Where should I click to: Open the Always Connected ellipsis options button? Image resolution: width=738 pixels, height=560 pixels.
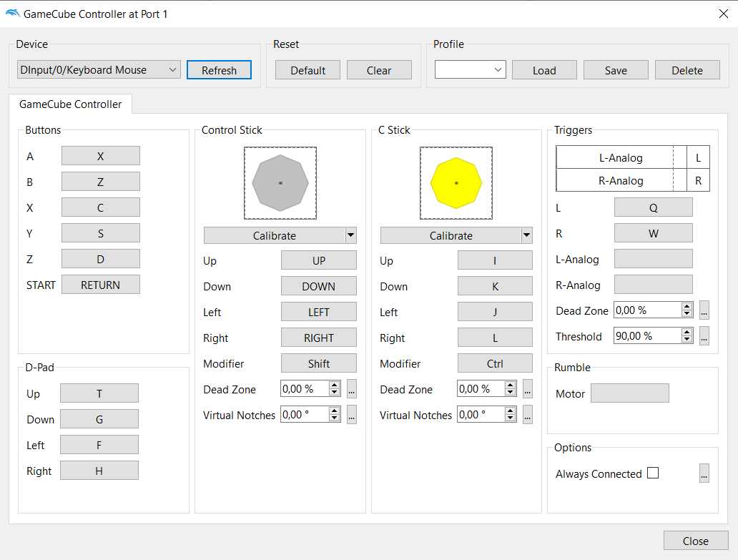(704, 473)
